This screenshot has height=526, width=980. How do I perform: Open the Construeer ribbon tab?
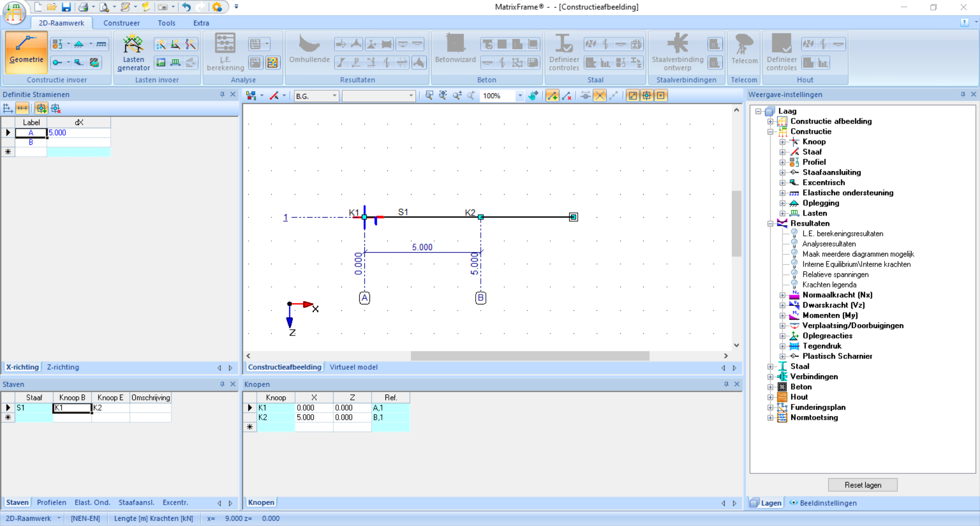[x=121, y=23]
